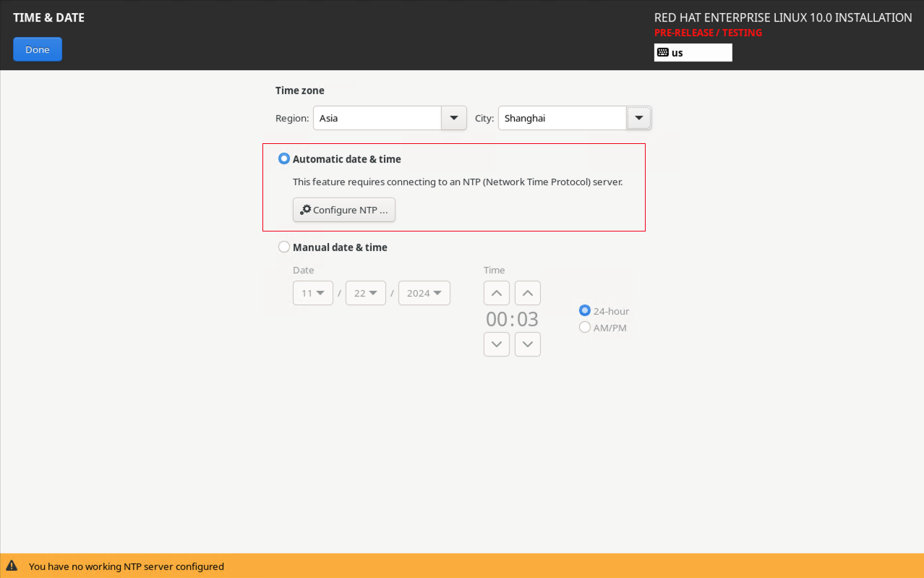Click the NTP requirement description text

[x=458, y=182]
